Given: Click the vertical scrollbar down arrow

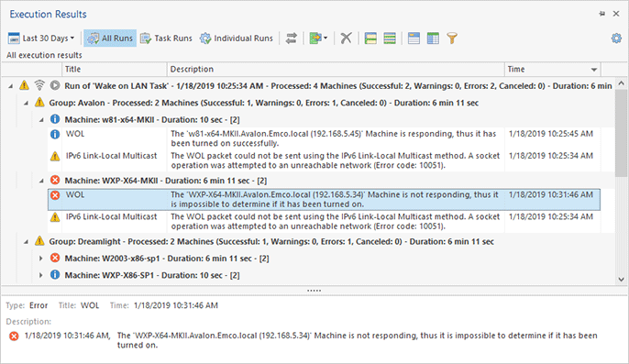Looking at the screenshot, I should [x=621, y=280].
